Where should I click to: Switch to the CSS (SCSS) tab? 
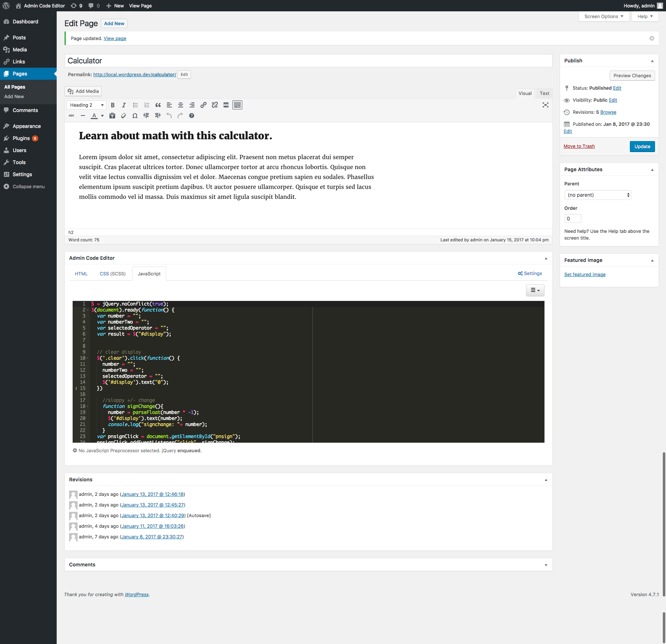pyautogui.click(x=113, y=273)
